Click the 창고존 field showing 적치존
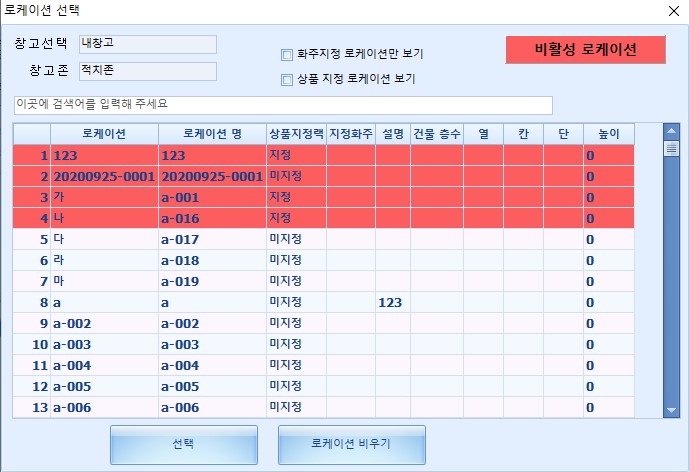 tap(146, 71)
